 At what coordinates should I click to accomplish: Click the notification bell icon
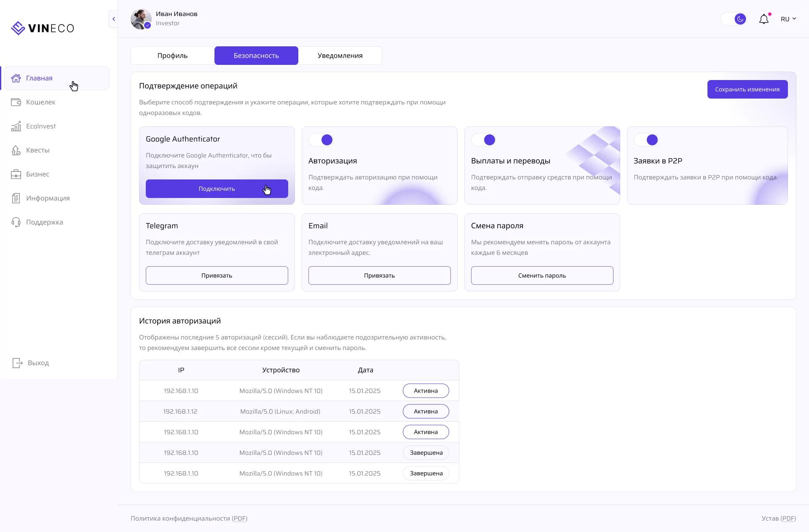763,19
